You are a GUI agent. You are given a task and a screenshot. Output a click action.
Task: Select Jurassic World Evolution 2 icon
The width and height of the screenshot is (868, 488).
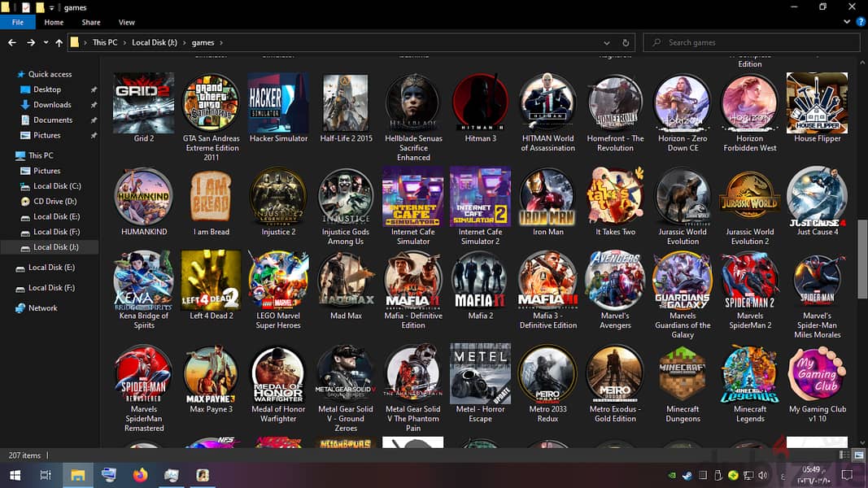click(x=749, y=196)
